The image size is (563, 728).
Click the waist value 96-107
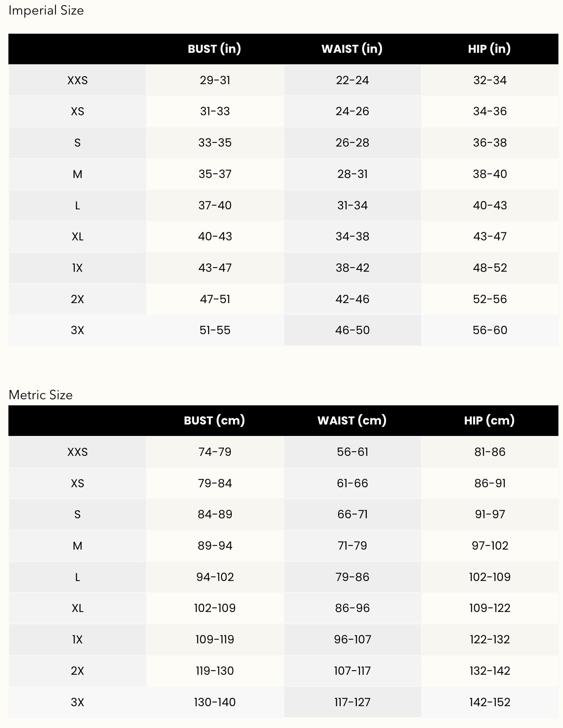[x=352, y=640]
